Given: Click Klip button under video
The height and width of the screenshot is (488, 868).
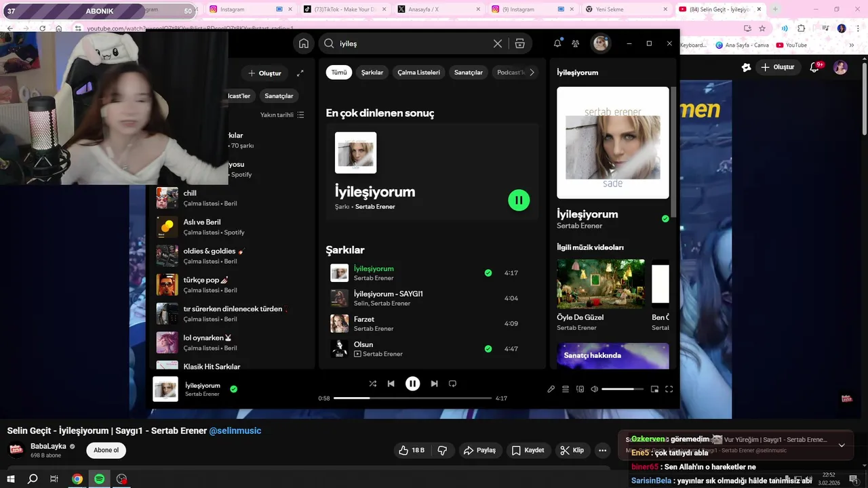Looking at the screenshot, I should coord(572,450).
